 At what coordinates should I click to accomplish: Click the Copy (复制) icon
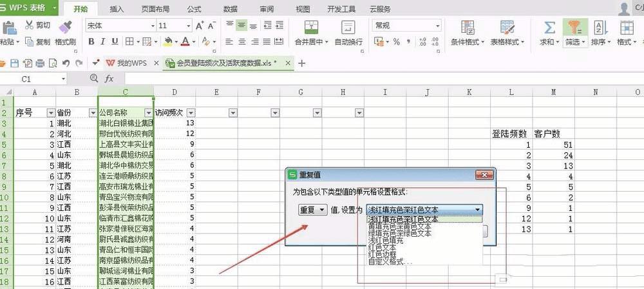pos(29,41)
